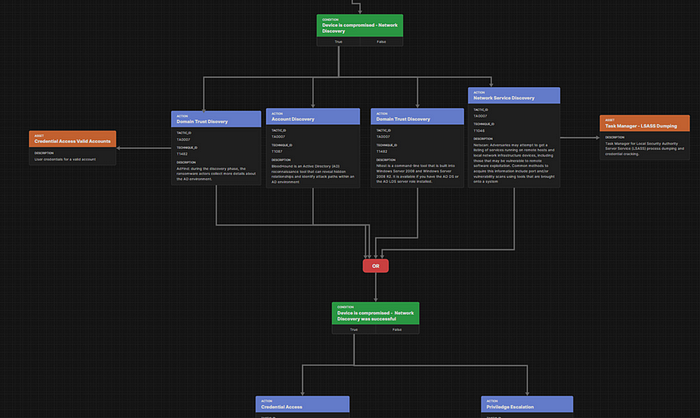Click 'User credentials for a valid account' description

65,159
